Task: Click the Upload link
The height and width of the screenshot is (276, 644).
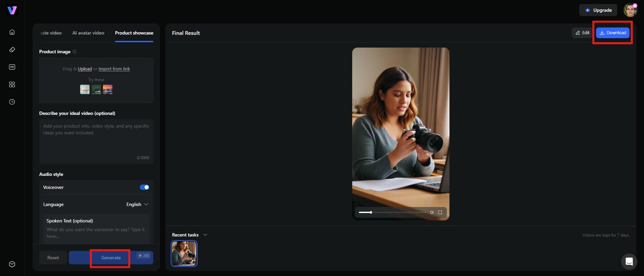Action: pyautogui.click(x=85, y=69)
